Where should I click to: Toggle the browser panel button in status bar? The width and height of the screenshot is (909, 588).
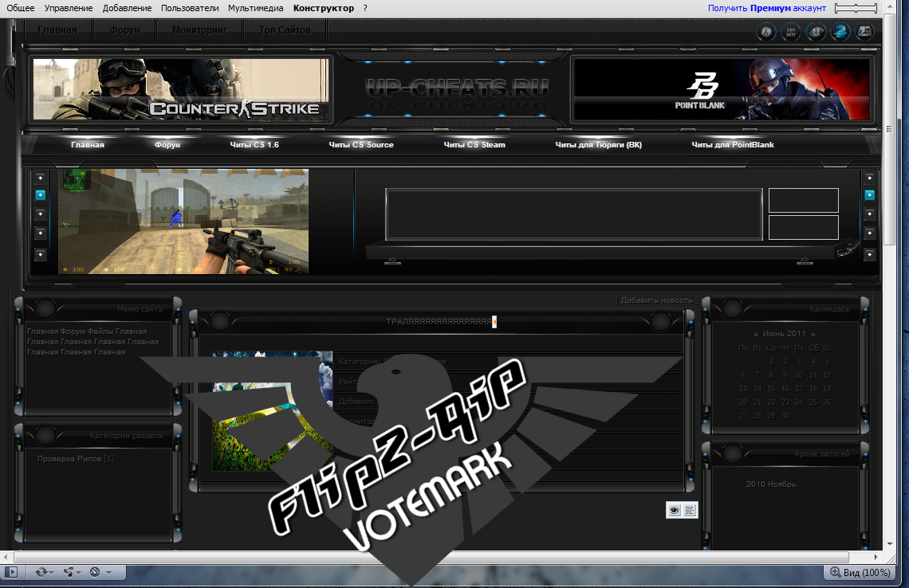click(11, 572)
